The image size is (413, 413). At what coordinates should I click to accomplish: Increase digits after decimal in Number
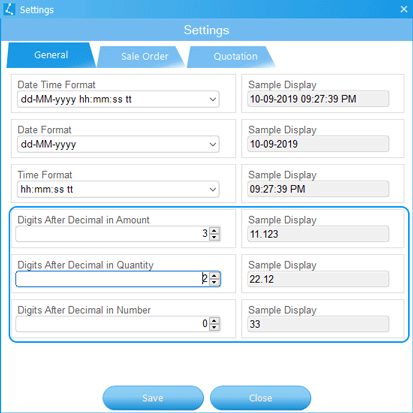pyautogui.click(x=214, y=320)
